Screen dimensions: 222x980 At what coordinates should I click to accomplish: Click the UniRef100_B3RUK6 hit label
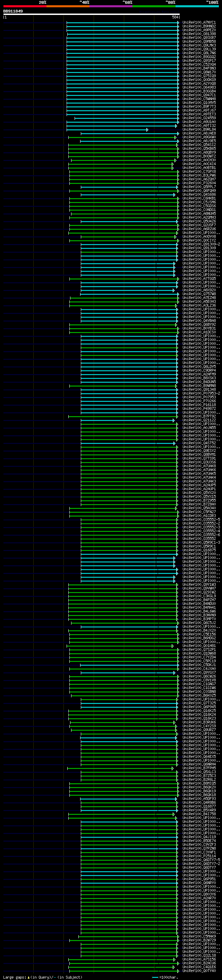pos(199,722)
